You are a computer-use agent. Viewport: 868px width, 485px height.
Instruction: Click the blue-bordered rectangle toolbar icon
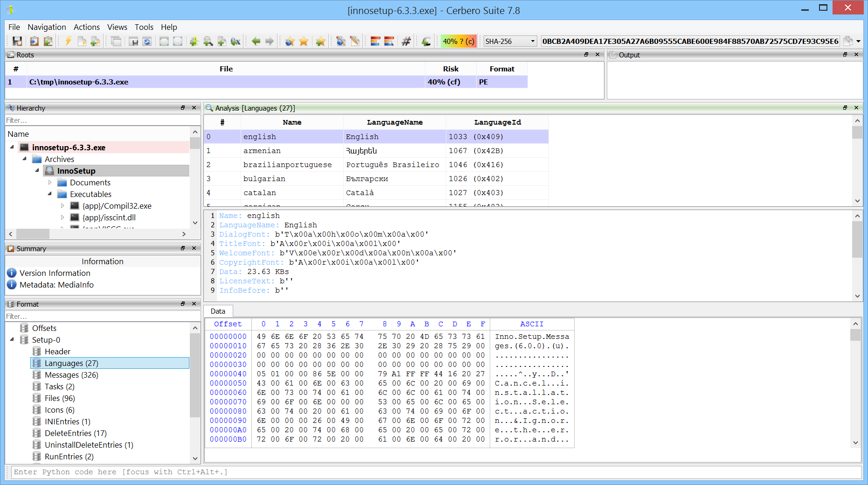(178, 41)
